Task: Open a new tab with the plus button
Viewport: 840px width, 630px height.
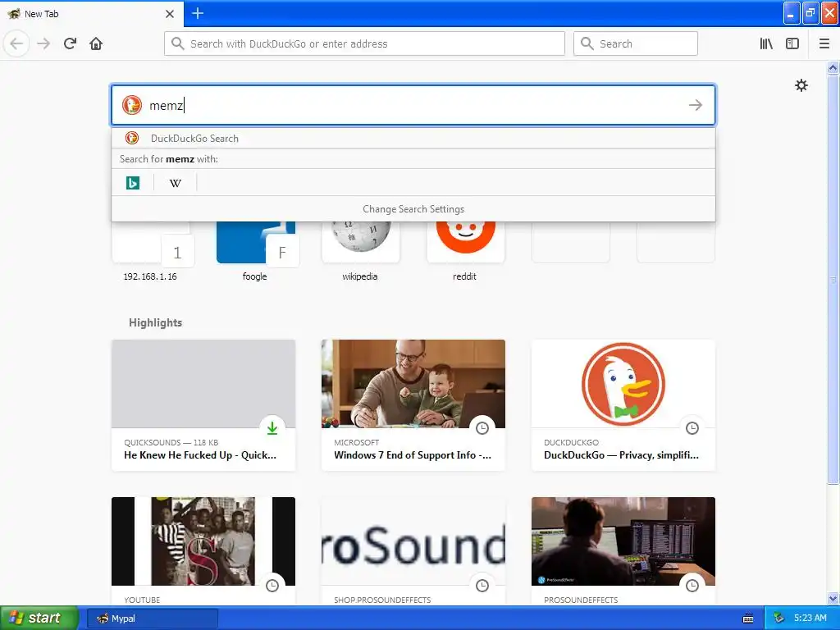Action: click(x=198, y=13)
